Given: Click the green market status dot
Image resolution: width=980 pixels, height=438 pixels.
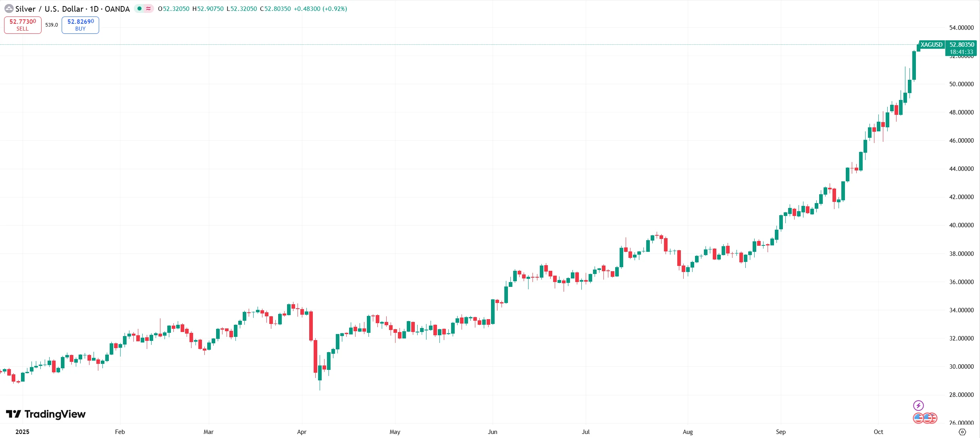Looking at the screenshot, I should click(x=139, y=8).
